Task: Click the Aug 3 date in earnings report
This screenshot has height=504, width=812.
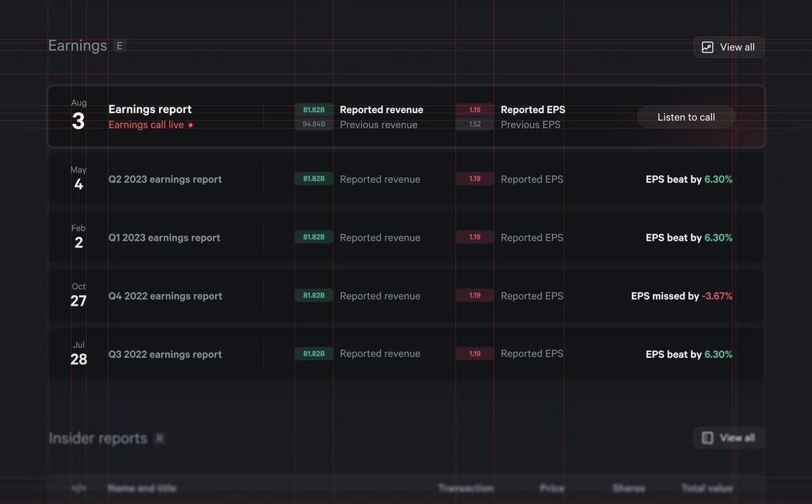Action: tap(78, 117)
